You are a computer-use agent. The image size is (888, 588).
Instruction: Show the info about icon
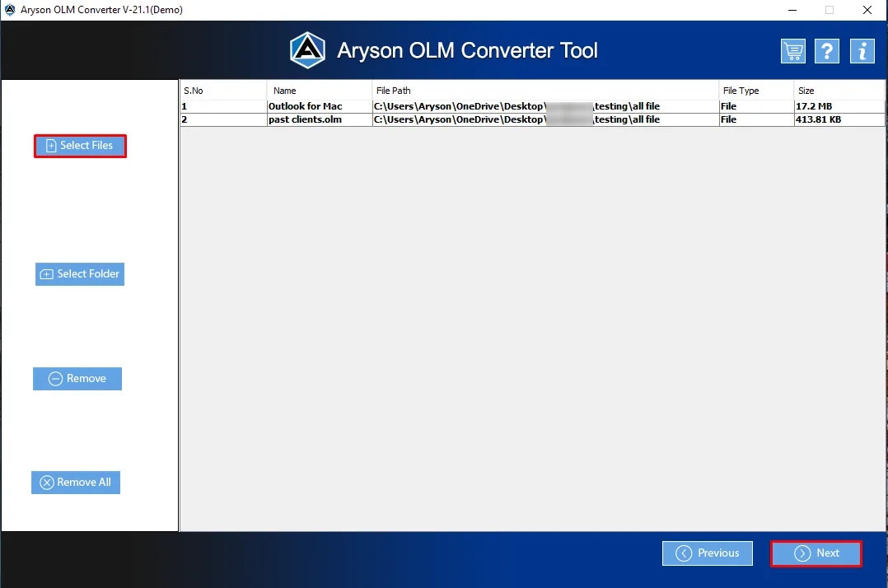tap(862, 52)
